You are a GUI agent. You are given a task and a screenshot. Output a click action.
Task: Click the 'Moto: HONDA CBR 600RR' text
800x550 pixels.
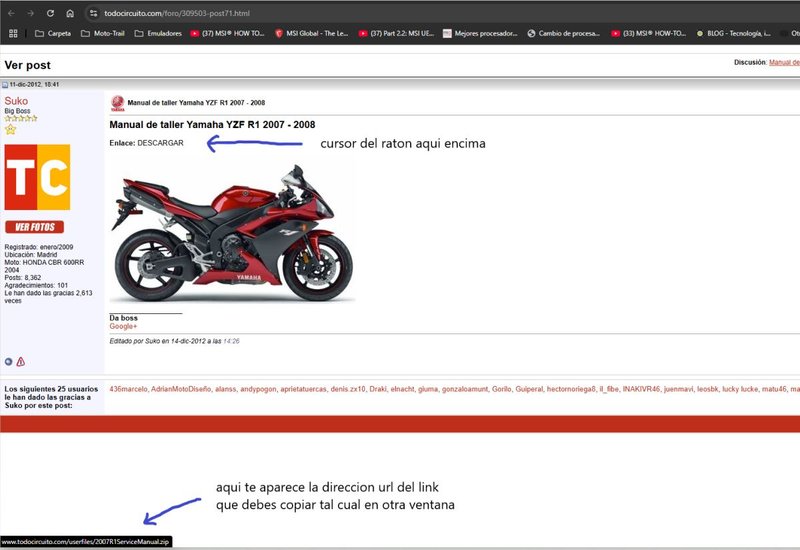[x=44, y=263]
